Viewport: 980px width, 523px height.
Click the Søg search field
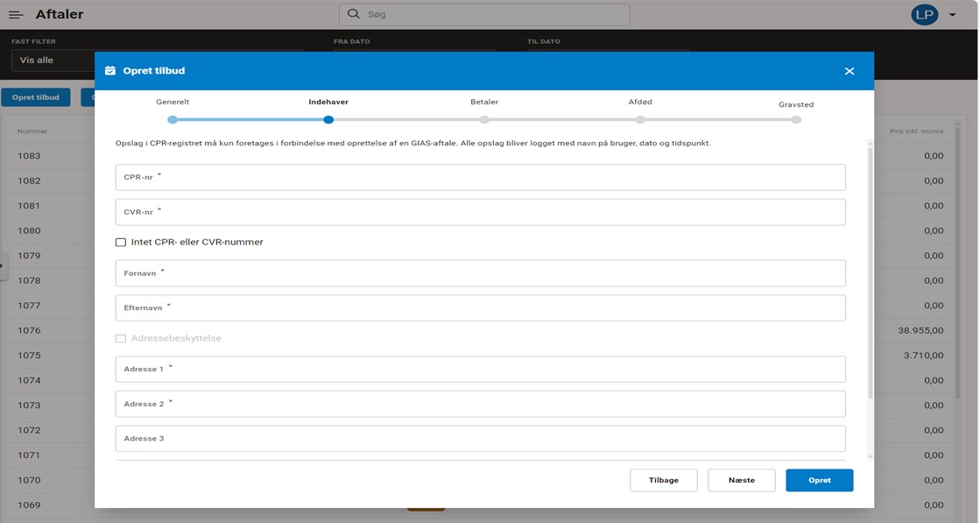[484, 14]
